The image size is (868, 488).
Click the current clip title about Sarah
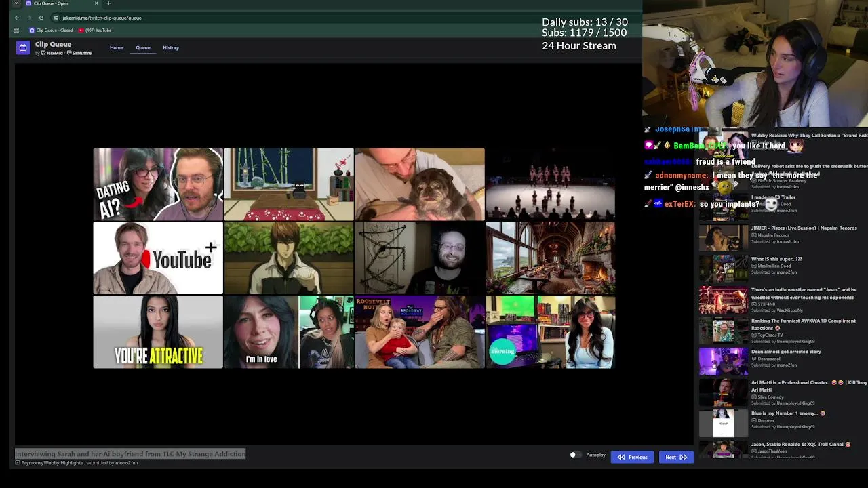[130, 454]
